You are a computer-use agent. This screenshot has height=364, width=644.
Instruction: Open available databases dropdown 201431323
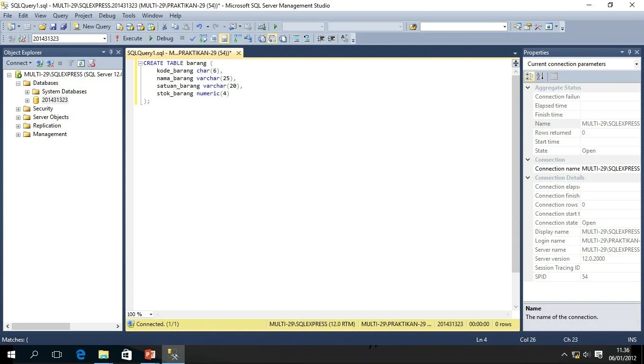(x=105, y=38)
